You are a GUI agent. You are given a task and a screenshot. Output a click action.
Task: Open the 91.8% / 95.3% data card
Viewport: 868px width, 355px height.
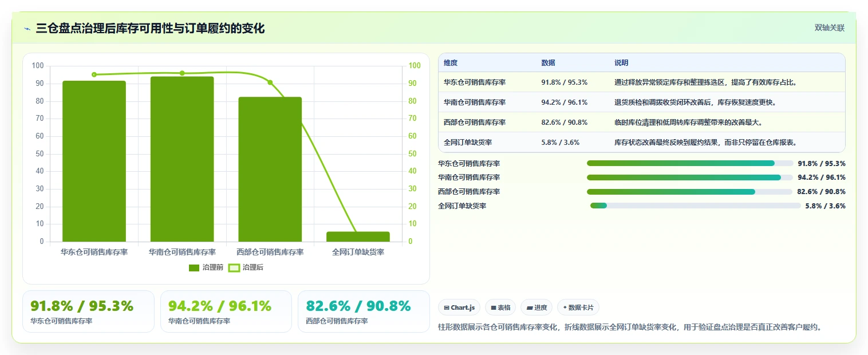pyautogui.click(x=88, y=311)
